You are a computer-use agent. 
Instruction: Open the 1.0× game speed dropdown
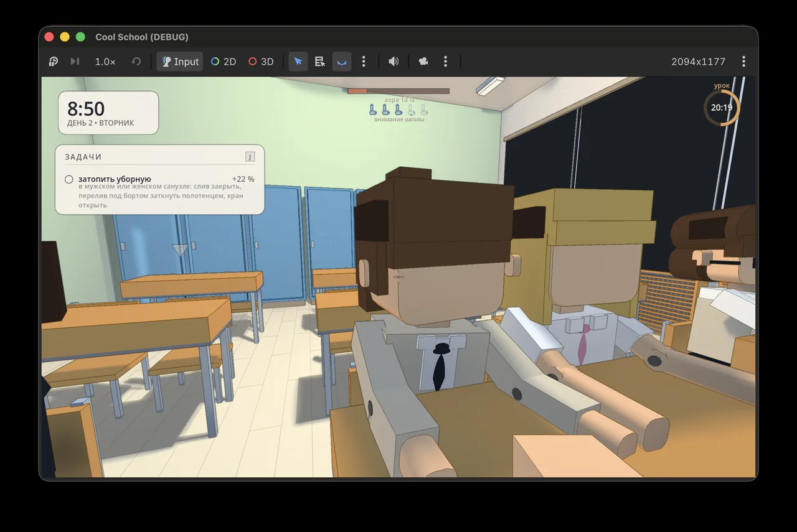tap(105, 62)
